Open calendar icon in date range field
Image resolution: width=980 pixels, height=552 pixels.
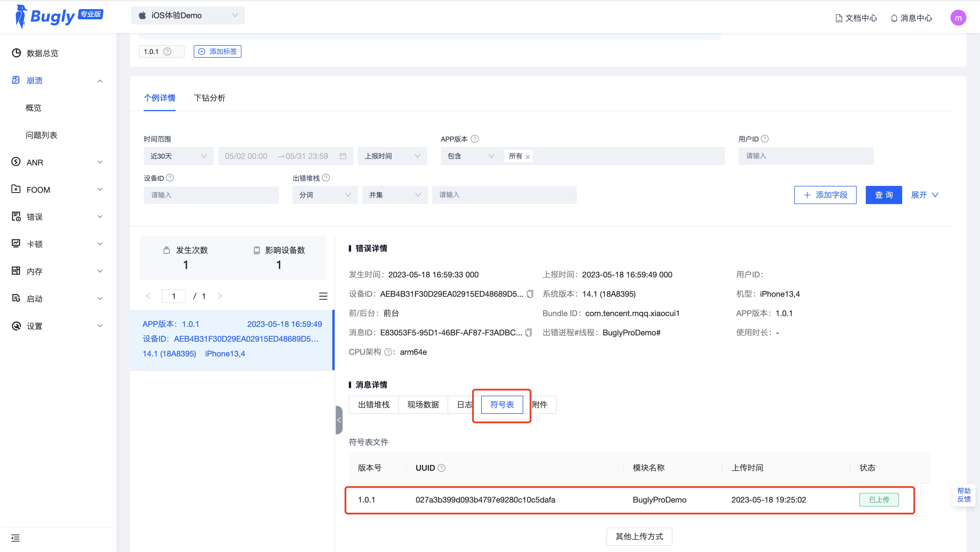pos(343,156)
